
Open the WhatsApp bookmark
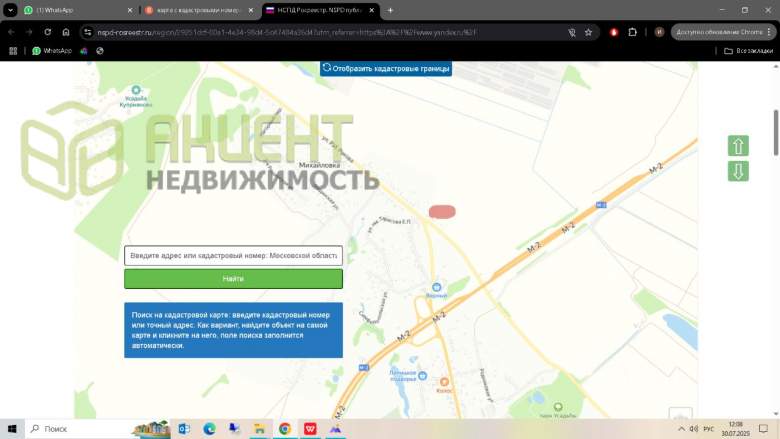[x=52, y=51]
